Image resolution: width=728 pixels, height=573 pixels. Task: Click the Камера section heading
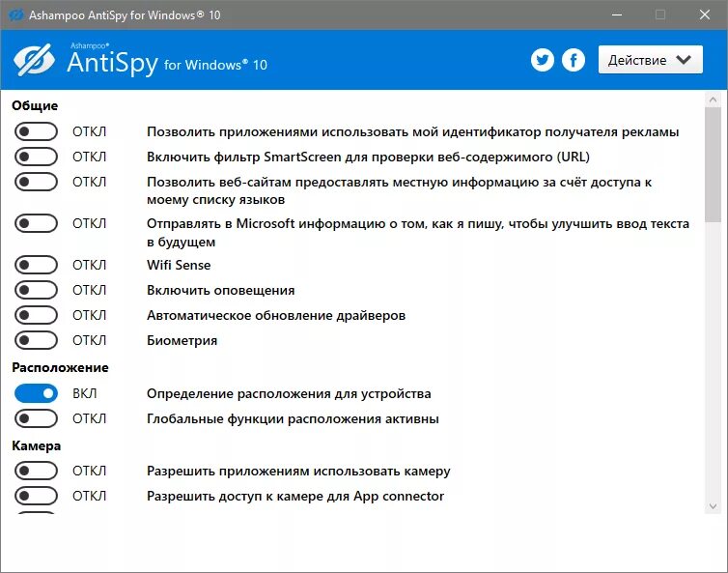(37, 445)
